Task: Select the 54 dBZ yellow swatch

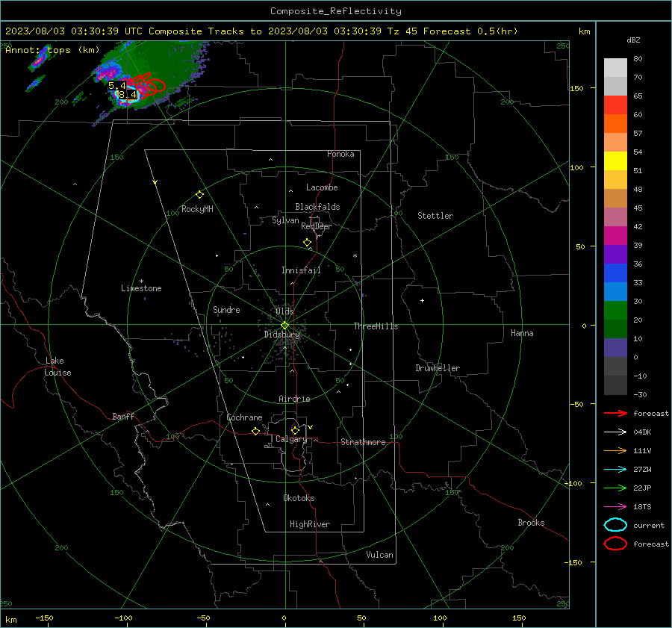Action: [x=615, y=161]
